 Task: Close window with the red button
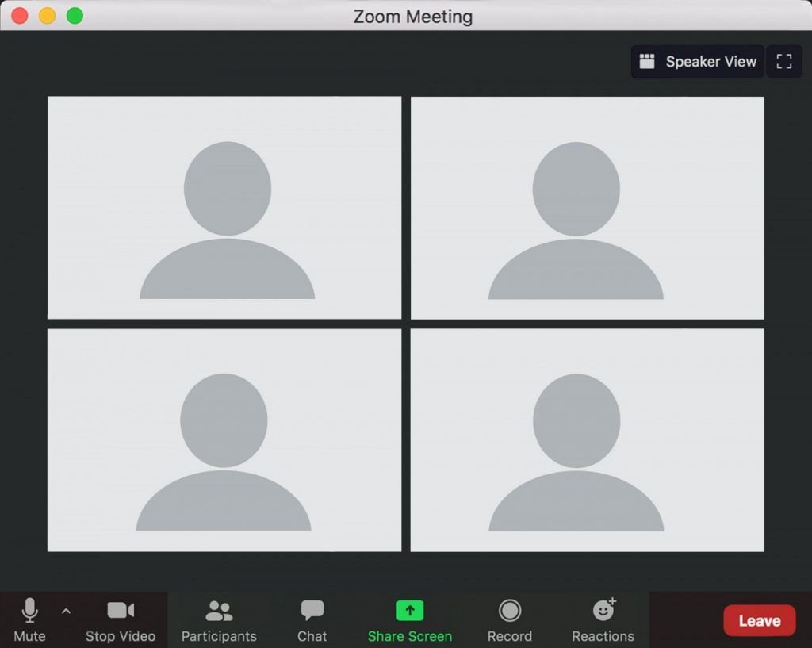coord(20,16)
